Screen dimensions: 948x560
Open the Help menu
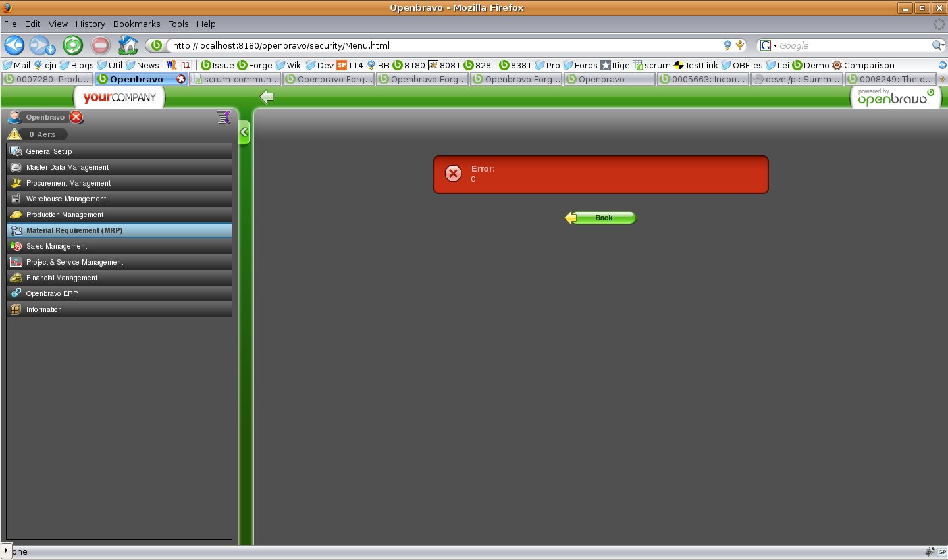click(206, 24)
